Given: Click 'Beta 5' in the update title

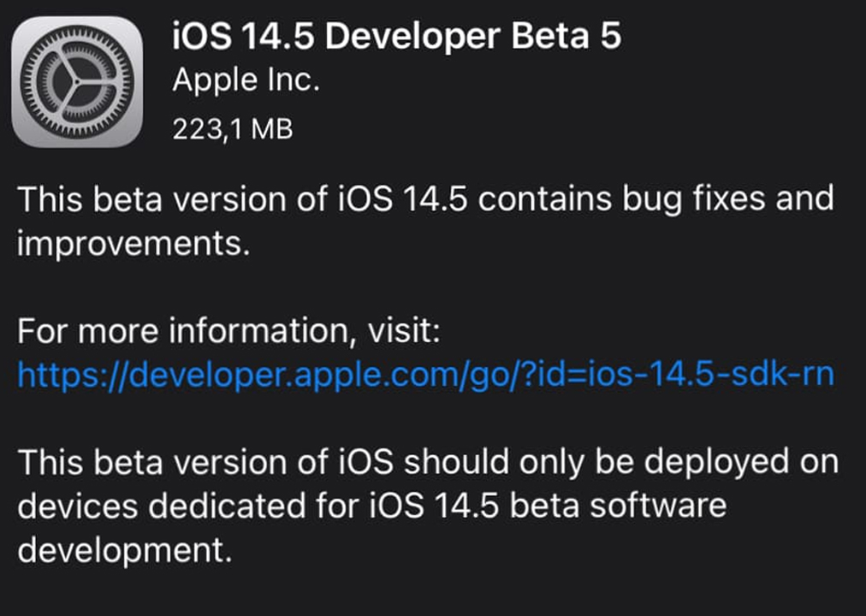Looking at the screenshot, I should (x=566, y=37).
